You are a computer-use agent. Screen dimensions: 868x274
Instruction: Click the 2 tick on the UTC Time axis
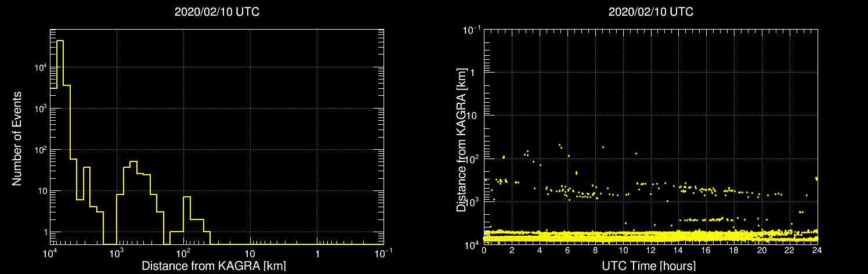pyautogui.click(x=512, y=250)
